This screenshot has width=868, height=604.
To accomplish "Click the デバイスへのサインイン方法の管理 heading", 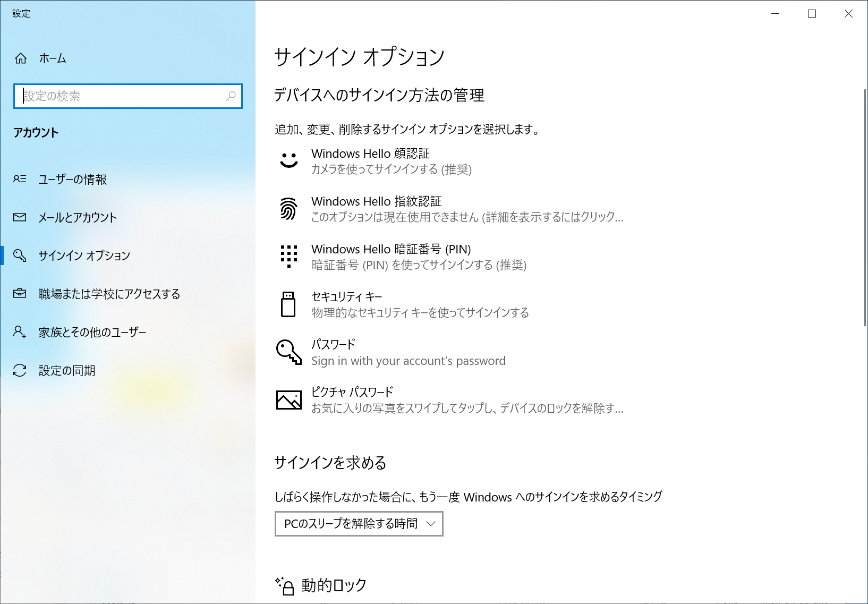I will tap(379, 96).
